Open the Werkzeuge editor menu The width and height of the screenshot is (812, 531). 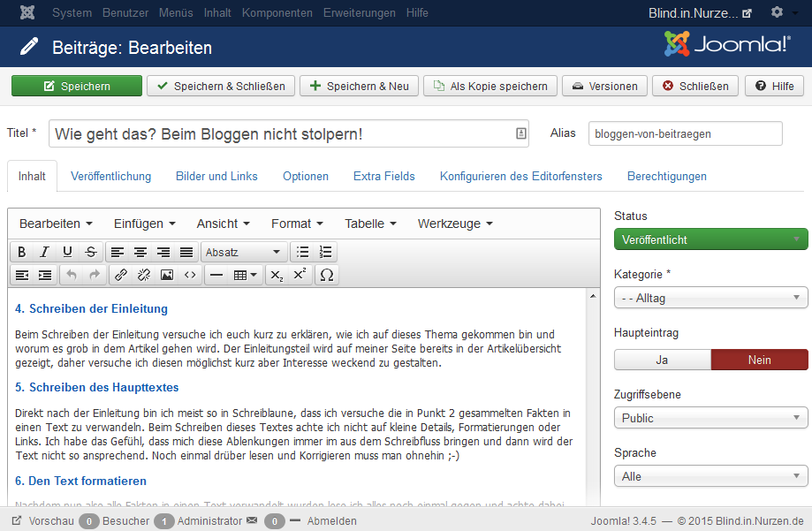[455, 224]
